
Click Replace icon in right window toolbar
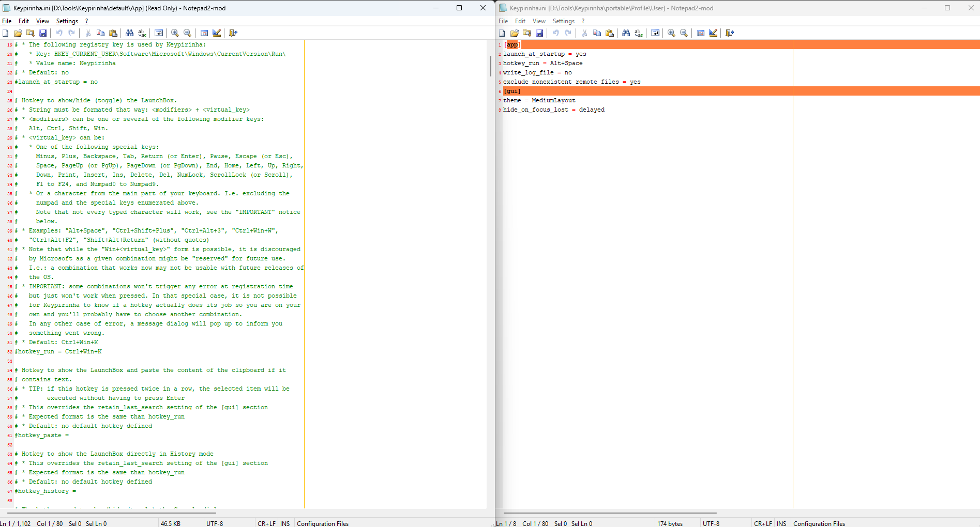639,33
